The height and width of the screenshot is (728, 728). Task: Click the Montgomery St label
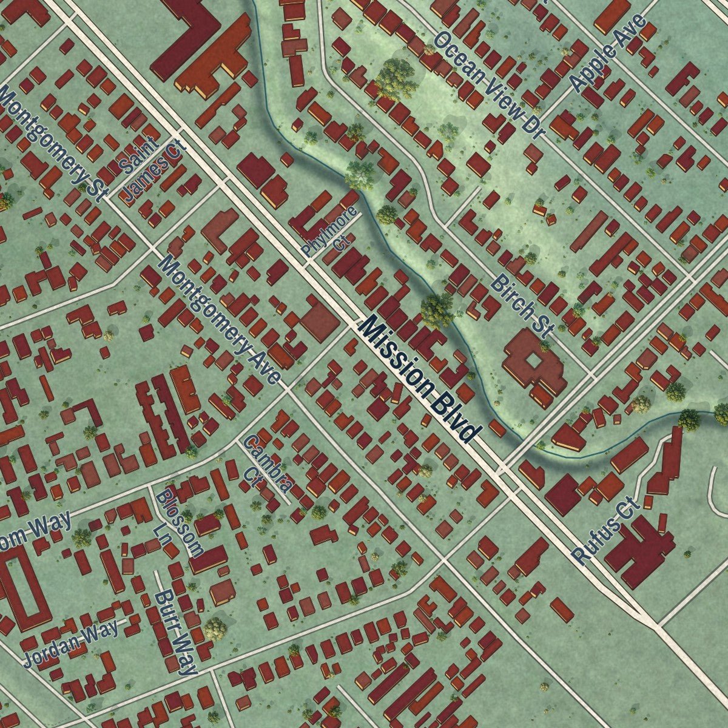[52, 143]
